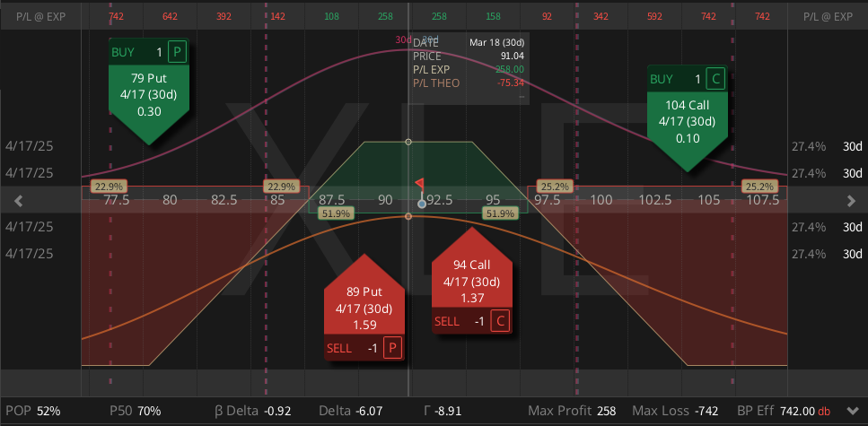Click the 22.9% probability label near 85

[282, 187]
